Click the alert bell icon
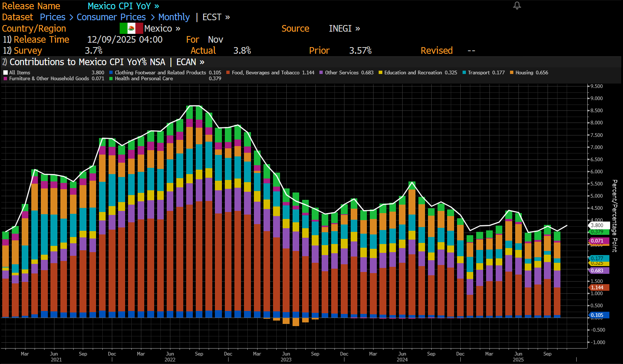Image resolution: width=623 pixels, height=364 pixels. tap(517, 6)
